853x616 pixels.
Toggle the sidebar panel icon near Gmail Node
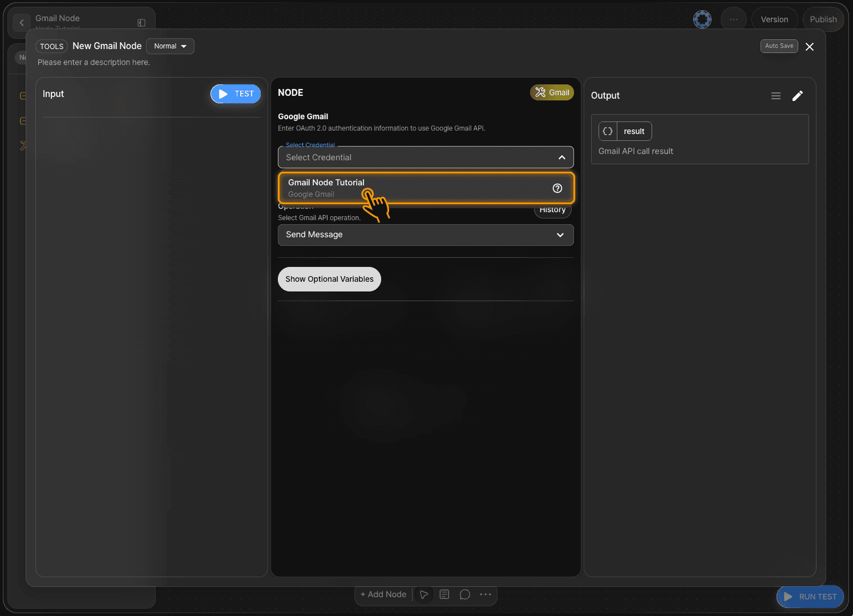pos(142,23)
